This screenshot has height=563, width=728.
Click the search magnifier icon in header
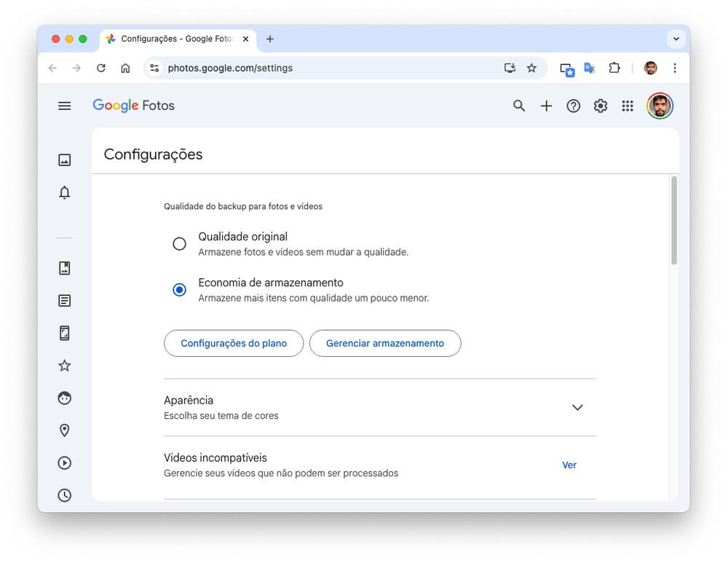coord(519,106)
